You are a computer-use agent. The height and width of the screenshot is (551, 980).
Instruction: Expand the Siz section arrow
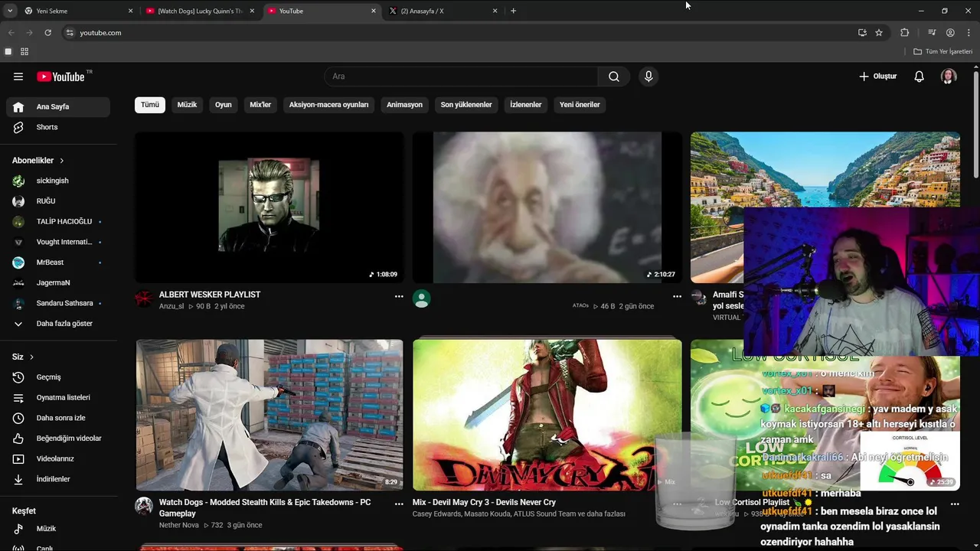coord(31,357)
